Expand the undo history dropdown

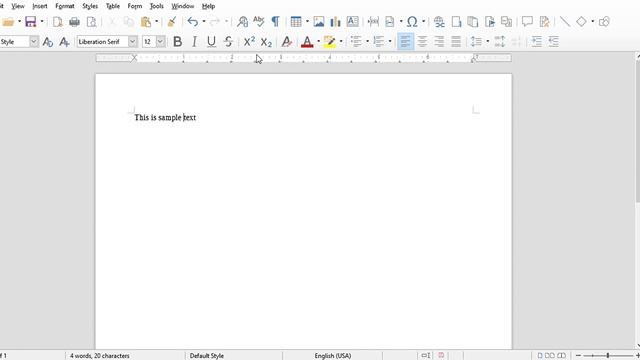point(204,22)
